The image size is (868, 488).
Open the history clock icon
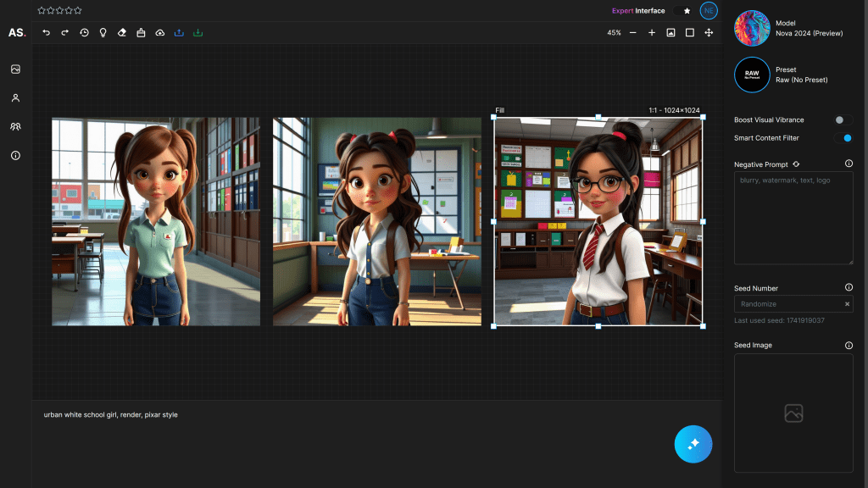84,32
